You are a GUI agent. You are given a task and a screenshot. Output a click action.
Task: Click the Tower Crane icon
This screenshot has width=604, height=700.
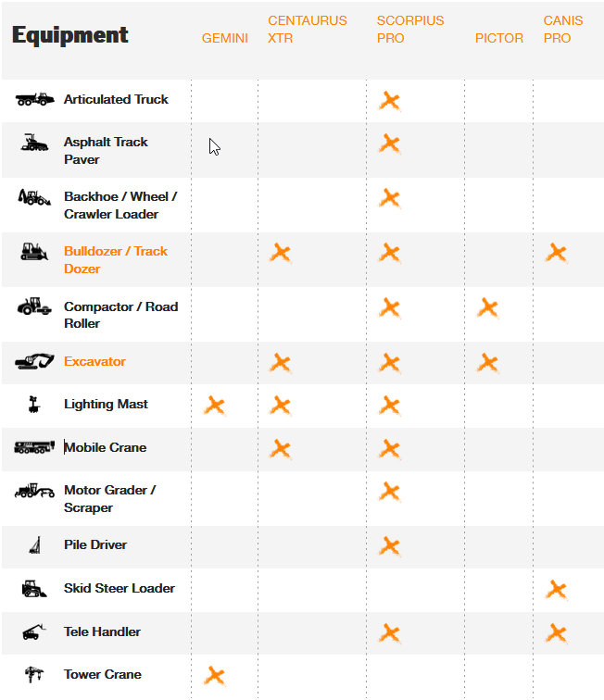click(x=34, y=674)
